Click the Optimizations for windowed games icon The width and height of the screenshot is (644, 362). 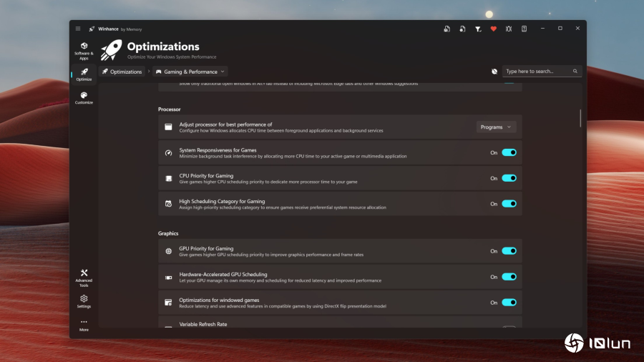coord(168,303)
